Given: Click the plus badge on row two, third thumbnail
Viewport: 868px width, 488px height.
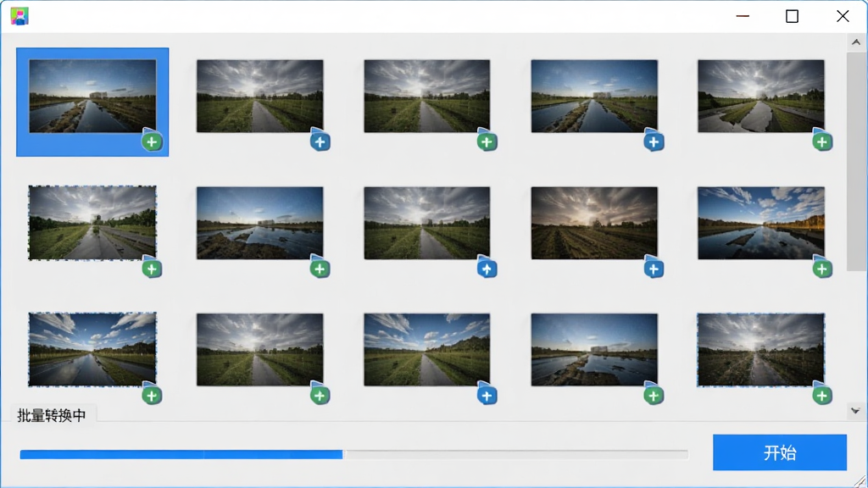Looking at the screenshot, I should point(487,269).
